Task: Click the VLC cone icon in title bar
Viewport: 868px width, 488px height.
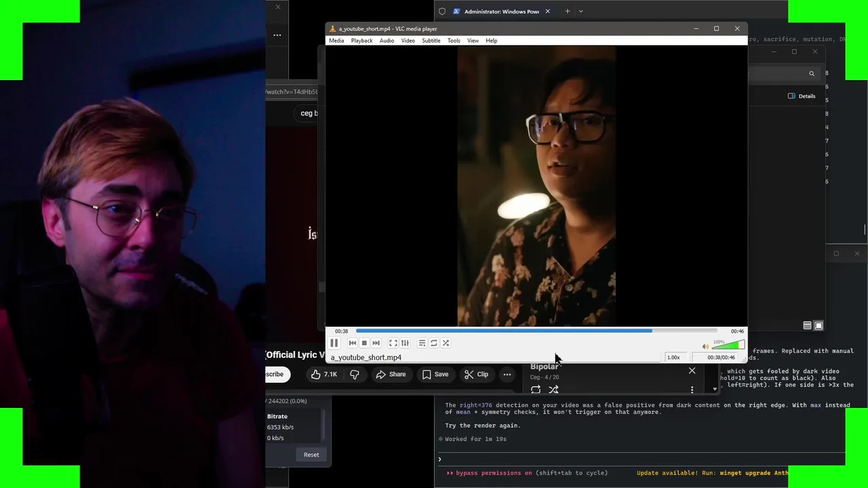Action: click(x=332, y=28)
